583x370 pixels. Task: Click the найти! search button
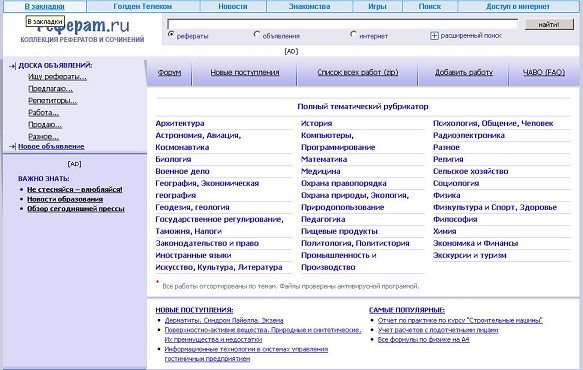pyautogui.click(x=549, y=25)
